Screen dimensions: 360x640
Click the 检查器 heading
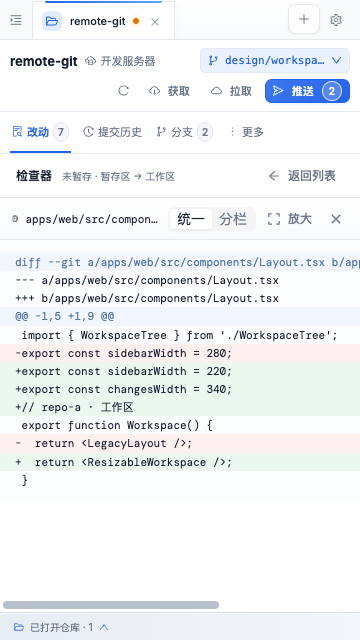point(34,176)
